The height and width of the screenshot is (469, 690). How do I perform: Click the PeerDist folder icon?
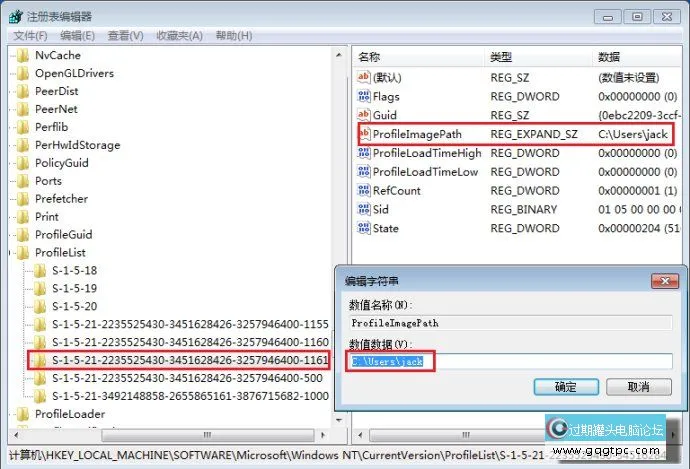pyautogui.click(x=23, y=92)
